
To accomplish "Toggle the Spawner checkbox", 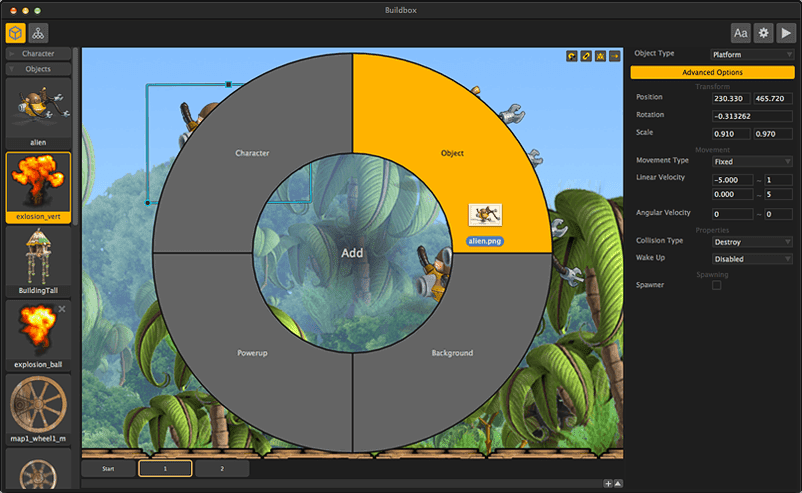I will click(x=717, y=285).
